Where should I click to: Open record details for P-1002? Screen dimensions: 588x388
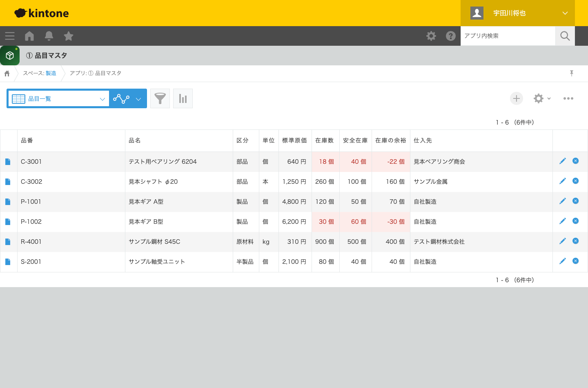[x=8, y=222]
